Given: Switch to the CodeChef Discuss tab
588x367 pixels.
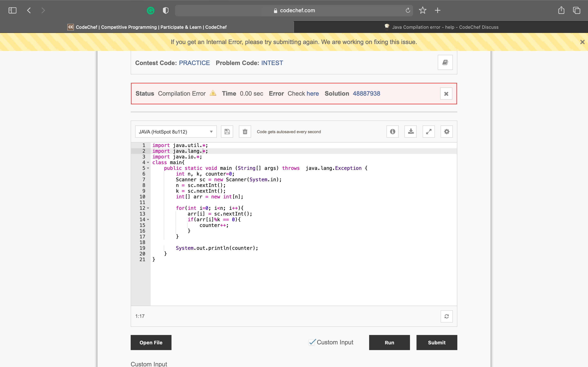Looking at the screenshot, I should tap(441, 27).
